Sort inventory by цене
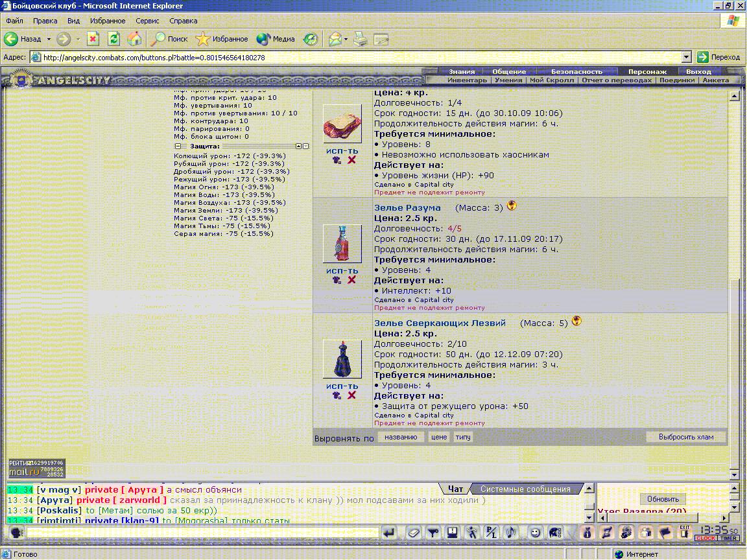The height and width of the screenshot is (560, 747). pyautogui.click(x=439, y=437)
